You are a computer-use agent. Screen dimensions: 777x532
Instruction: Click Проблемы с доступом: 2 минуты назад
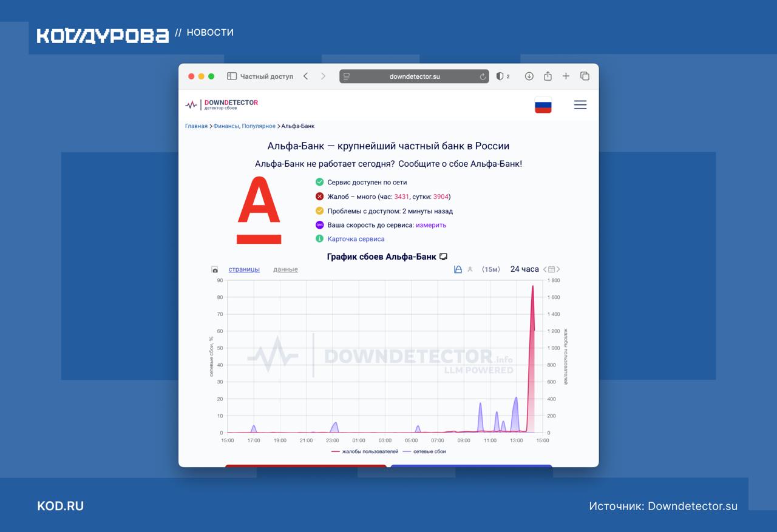point(390,211)
